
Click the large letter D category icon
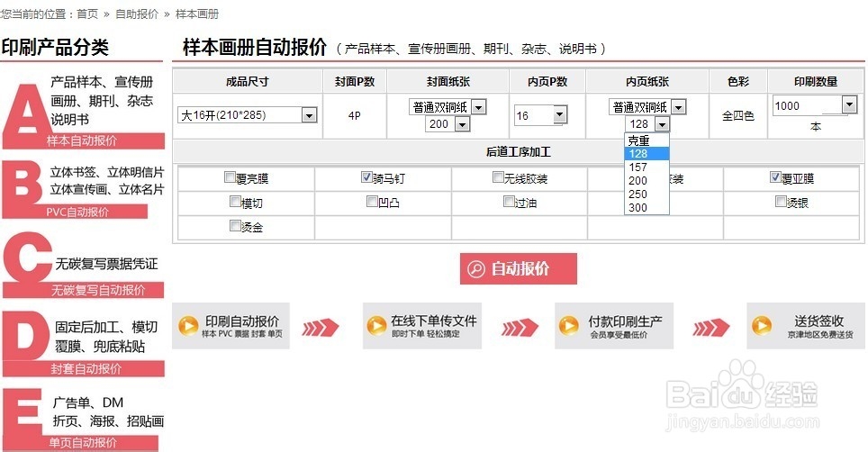(x=25, y=335)
